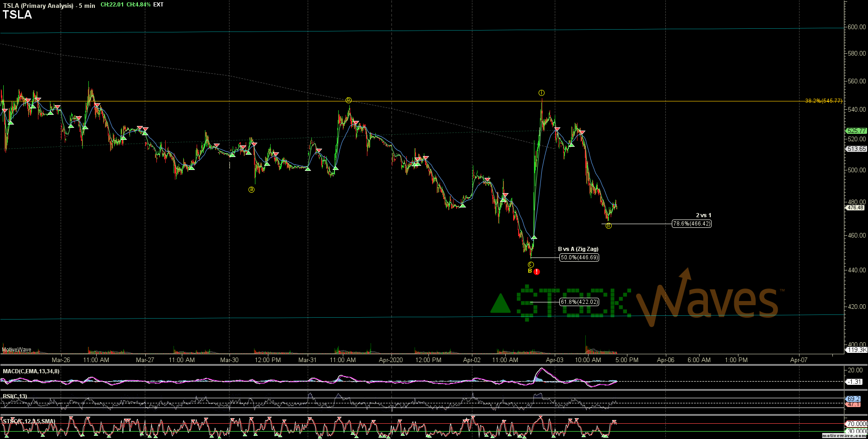Click the 70.0000 stochastic level tag

tap(856, 424)
